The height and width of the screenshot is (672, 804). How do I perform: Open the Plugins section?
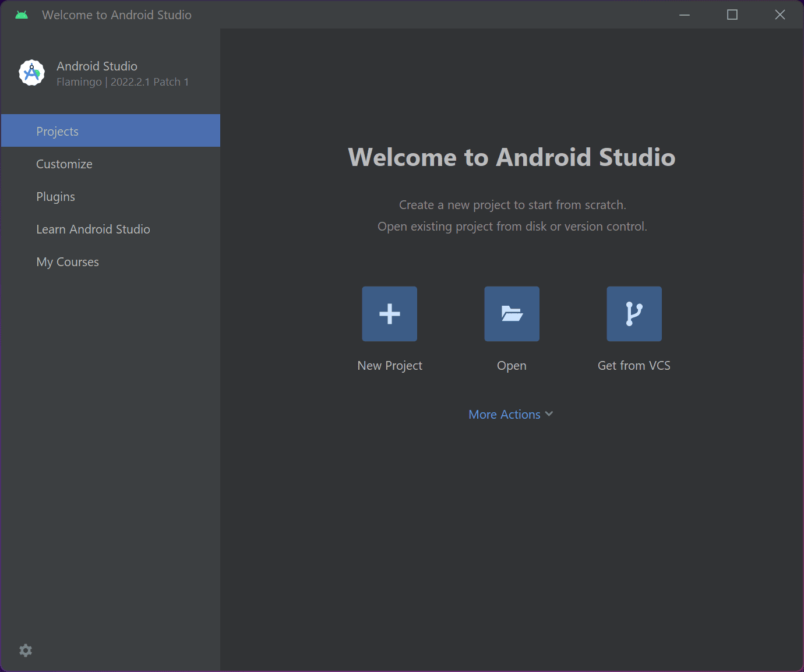pos(55,197)
